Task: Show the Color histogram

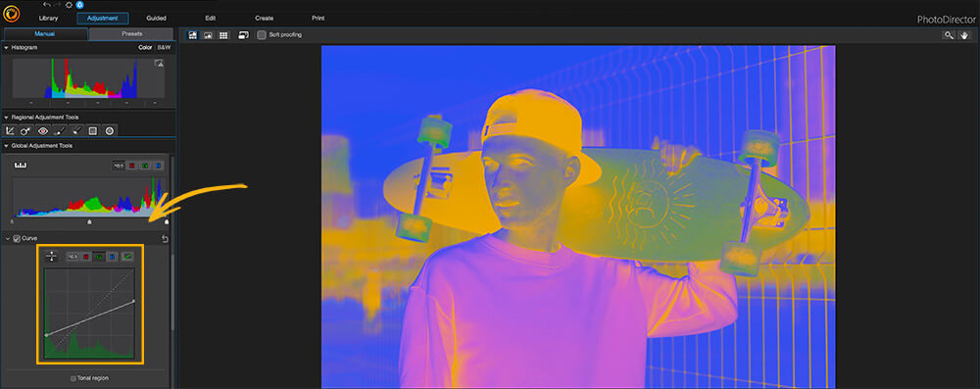Action: (145, 48)
